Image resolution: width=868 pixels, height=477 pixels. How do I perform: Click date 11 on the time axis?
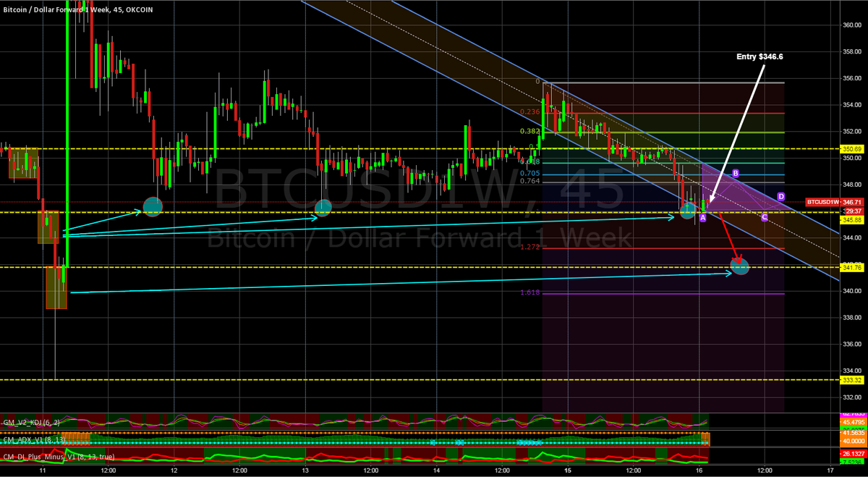[43, 470]
